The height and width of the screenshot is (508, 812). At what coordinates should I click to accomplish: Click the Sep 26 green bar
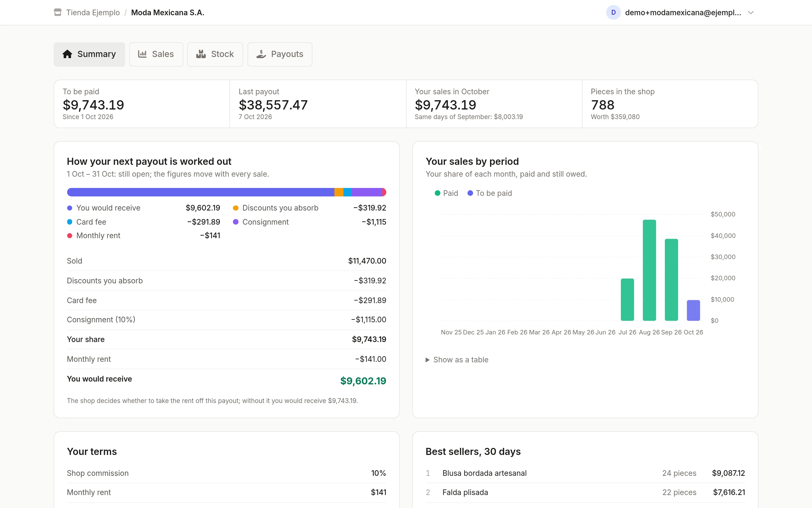(671, 279)
